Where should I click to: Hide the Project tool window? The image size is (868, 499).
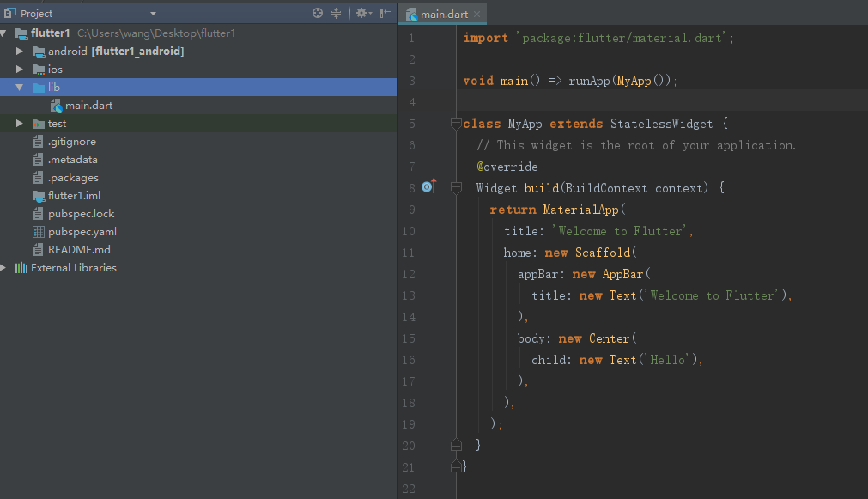(385, 13)
